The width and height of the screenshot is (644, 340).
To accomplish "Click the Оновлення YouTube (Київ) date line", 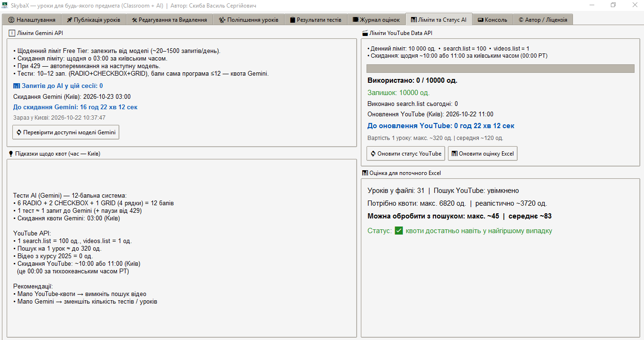I will tap(430, 114).
